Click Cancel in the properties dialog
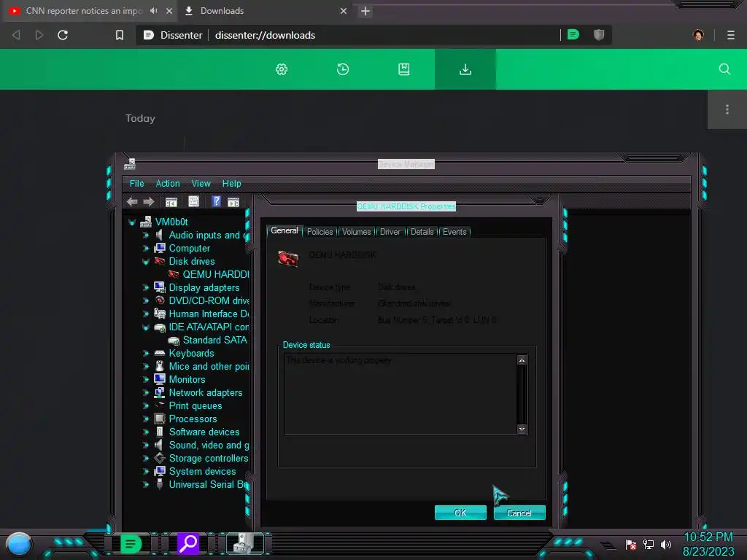Viewport: 747px width, 560px height. [519, 513]
